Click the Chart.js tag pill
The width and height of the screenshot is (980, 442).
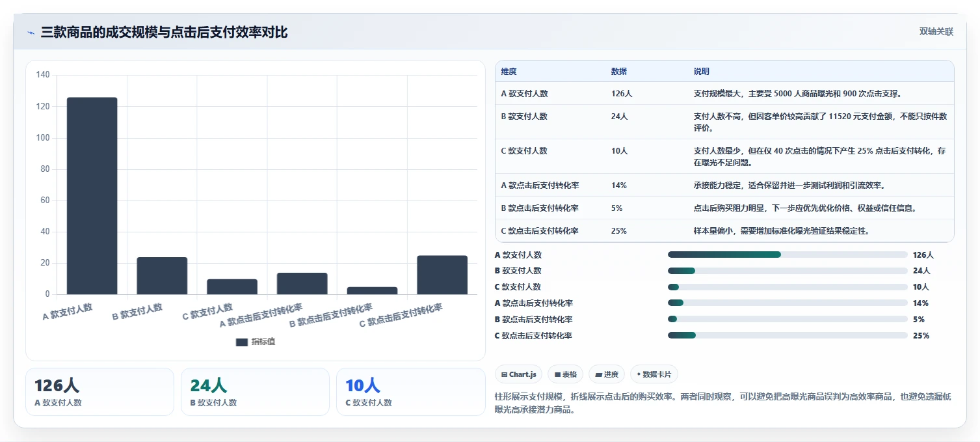(519, 374)
